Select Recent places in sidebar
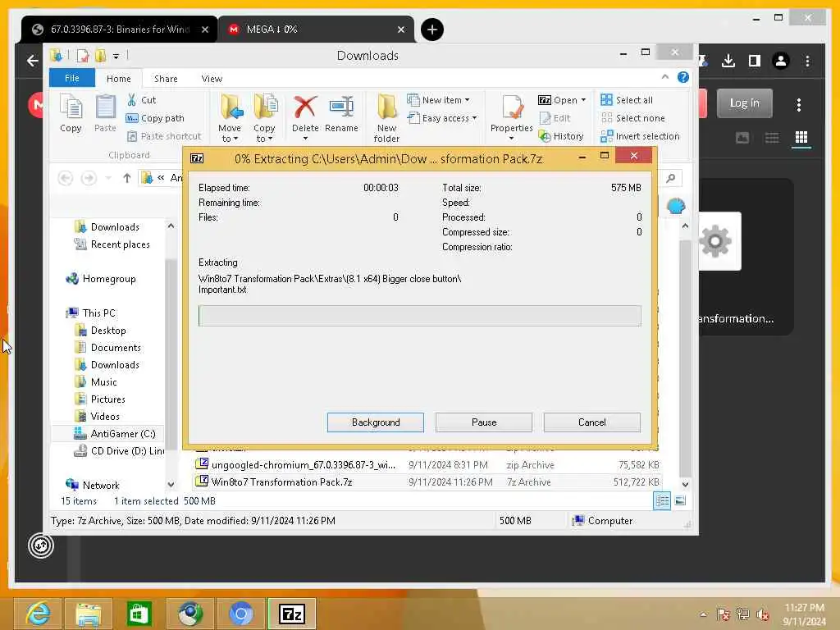 pyautogui.click(x=112, y=244)
